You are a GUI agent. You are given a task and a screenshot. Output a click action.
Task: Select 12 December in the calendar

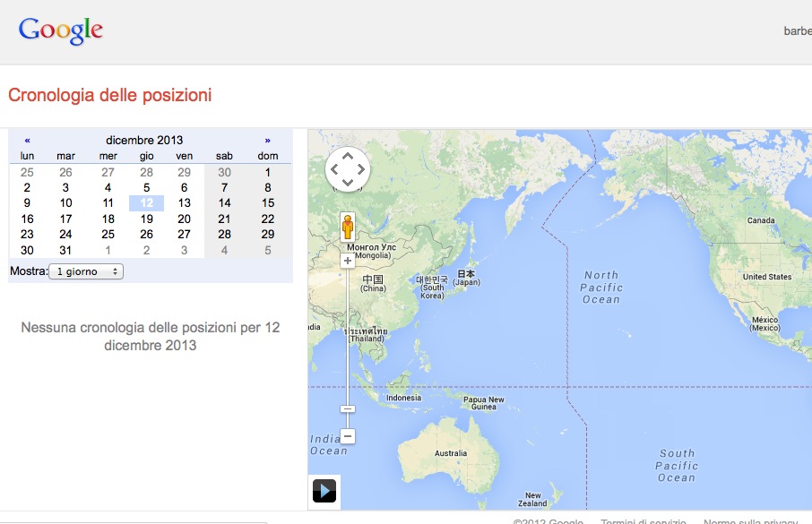click(146, 203)
